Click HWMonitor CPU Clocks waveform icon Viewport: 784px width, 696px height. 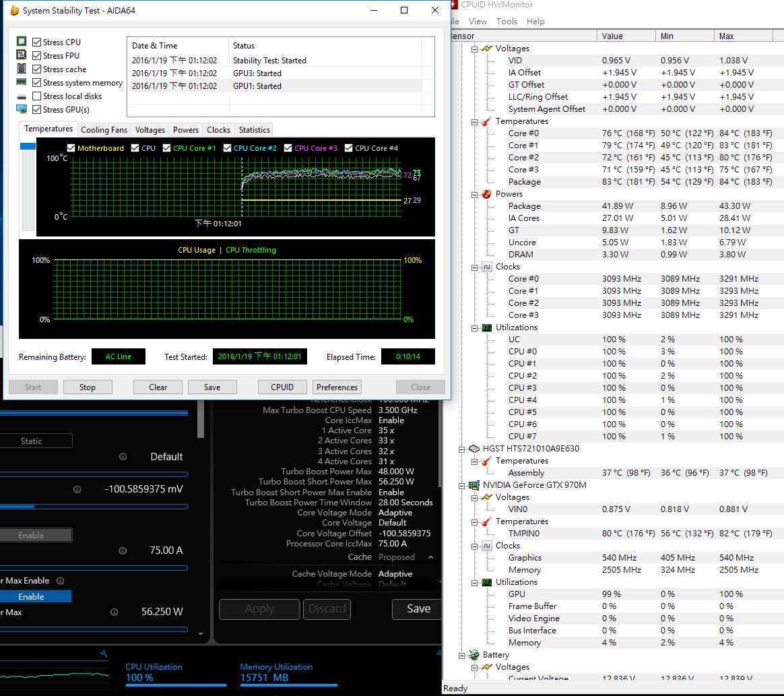pos(487,267)
